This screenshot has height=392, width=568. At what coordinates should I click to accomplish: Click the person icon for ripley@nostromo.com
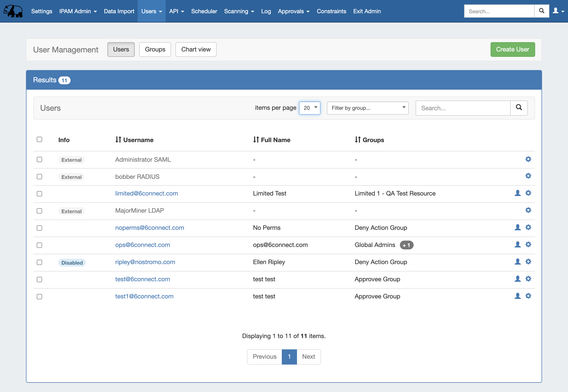coord(518,262)
